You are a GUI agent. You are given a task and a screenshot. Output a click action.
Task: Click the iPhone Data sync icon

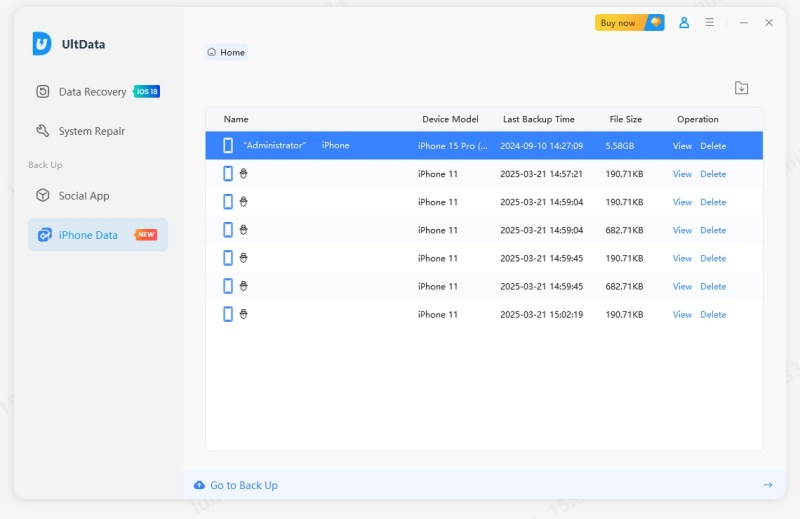point(44,235)
